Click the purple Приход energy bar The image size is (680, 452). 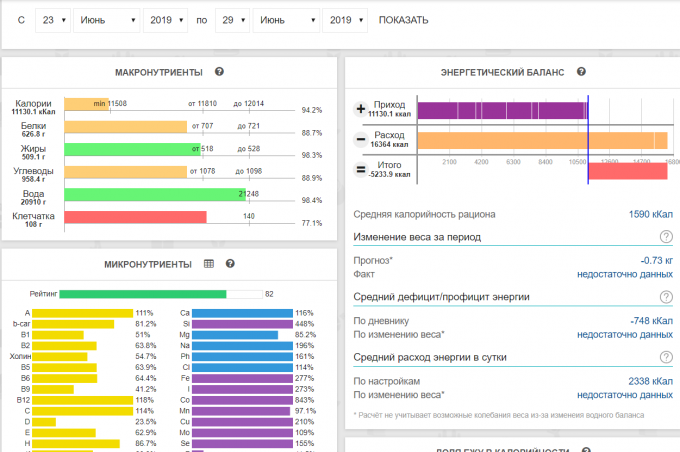point(500,110)
